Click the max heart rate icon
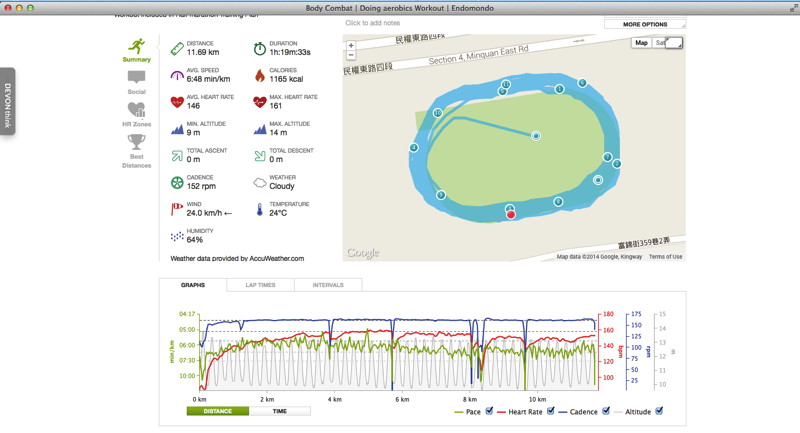 coord(260,102)
